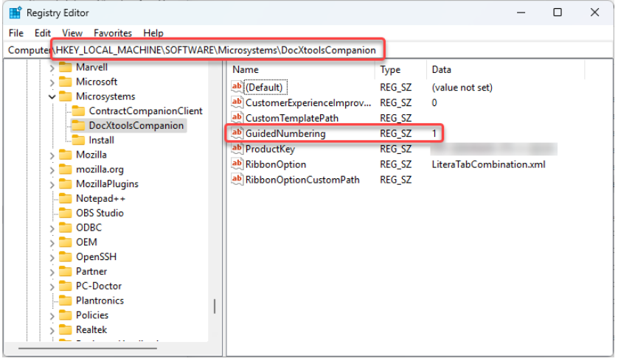
Task: Collapse the Microsystems tree node
Action: tap(52, 97)
